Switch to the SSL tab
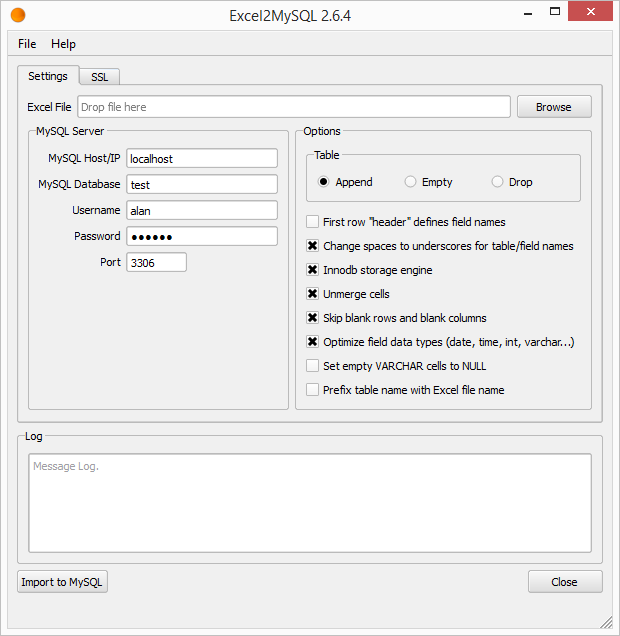The image size is (620, 636). point(99,77)
